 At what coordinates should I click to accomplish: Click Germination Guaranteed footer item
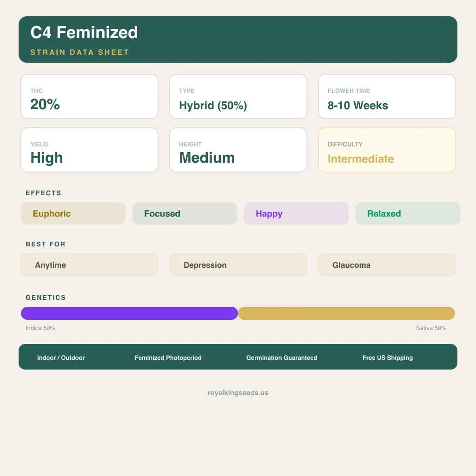click(x=282, y=357)
